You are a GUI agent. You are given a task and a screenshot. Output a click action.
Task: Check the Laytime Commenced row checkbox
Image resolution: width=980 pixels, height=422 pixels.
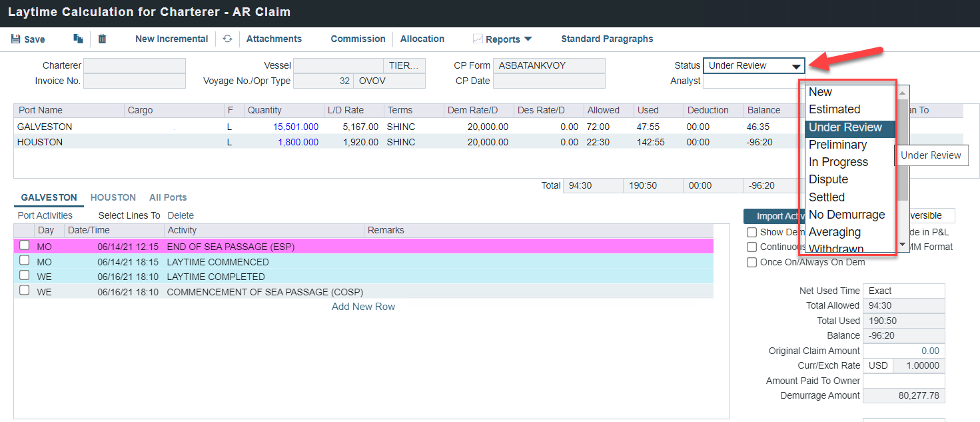tap(25, 261)
